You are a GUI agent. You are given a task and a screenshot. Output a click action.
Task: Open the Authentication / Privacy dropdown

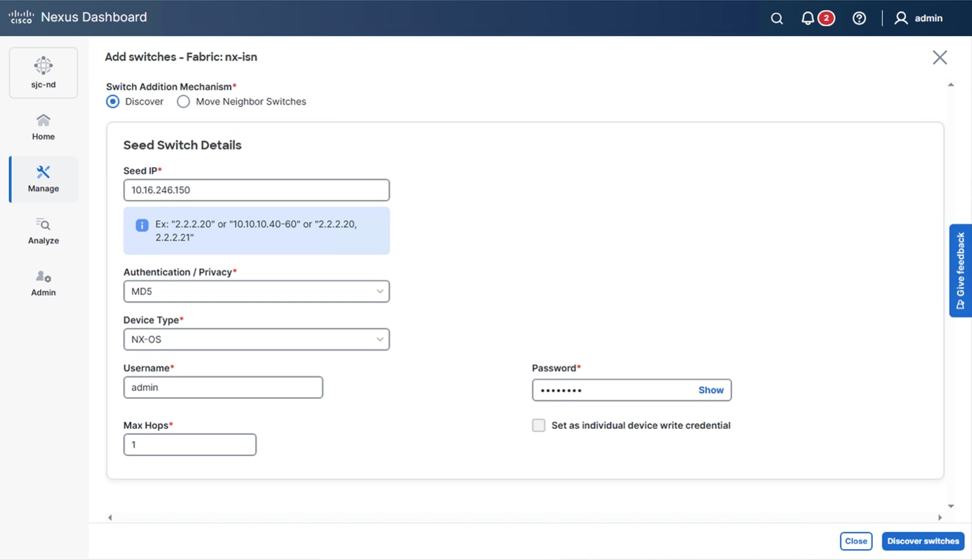pos(256,292)
